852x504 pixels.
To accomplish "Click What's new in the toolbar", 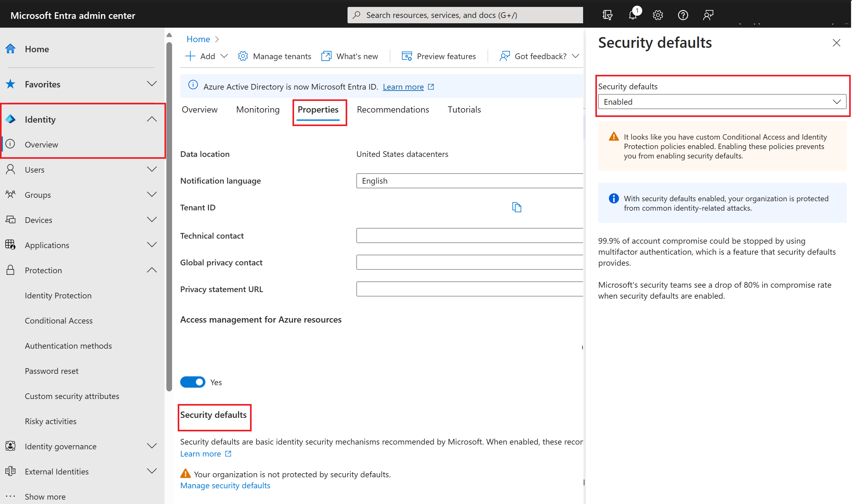I will 356,56.
